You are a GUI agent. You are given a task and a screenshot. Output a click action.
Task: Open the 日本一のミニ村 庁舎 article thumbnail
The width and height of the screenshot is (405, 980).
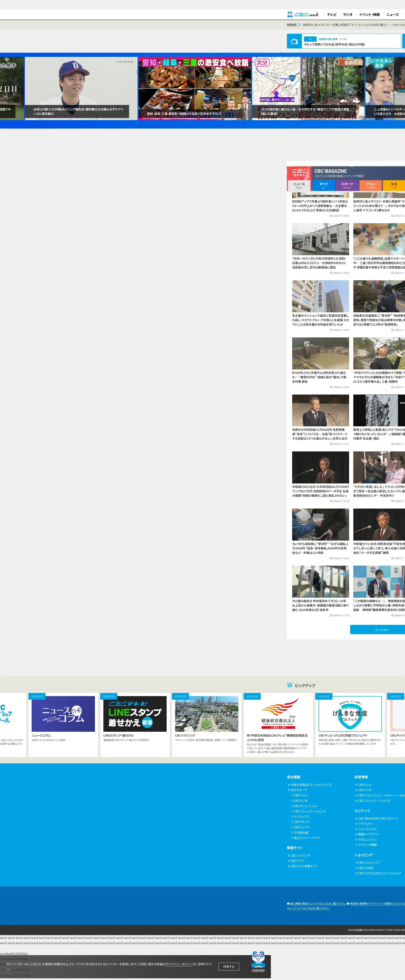coord(320,239)
